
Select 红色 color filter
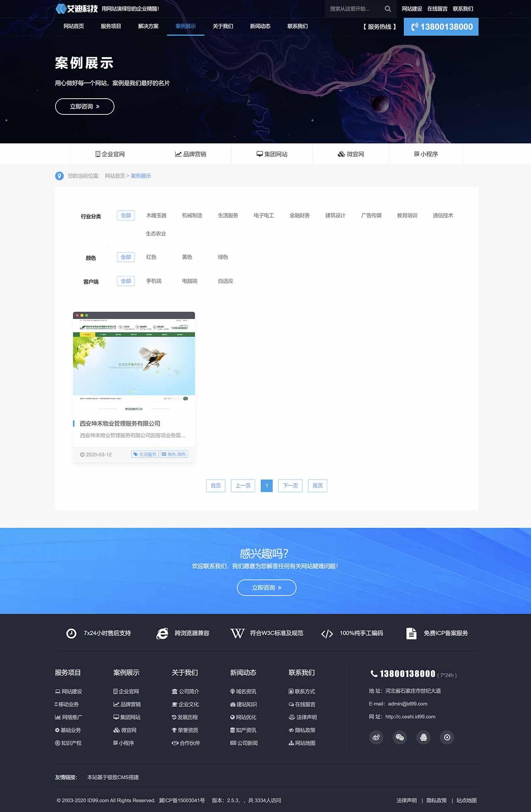pyautogui.click(x=151, y=257)
